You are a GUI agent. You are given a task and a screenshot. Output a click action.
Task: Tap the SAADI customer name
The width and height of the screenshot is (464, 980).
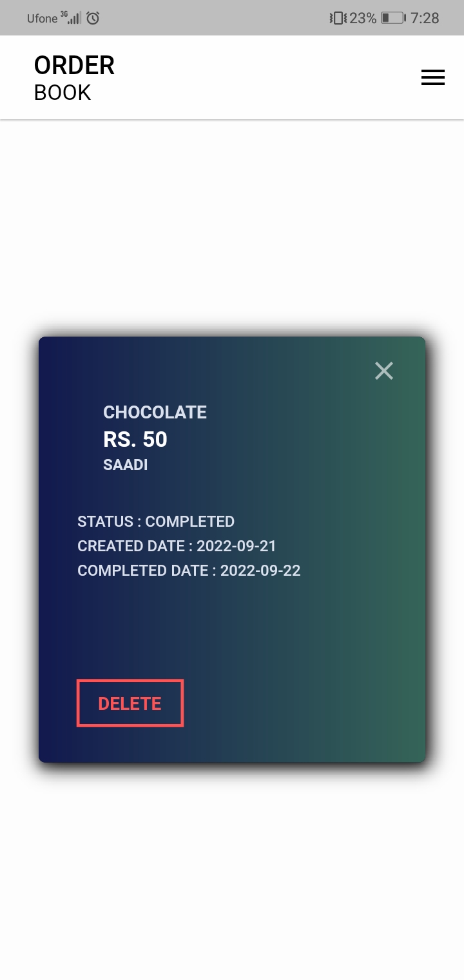pos(126,465)
